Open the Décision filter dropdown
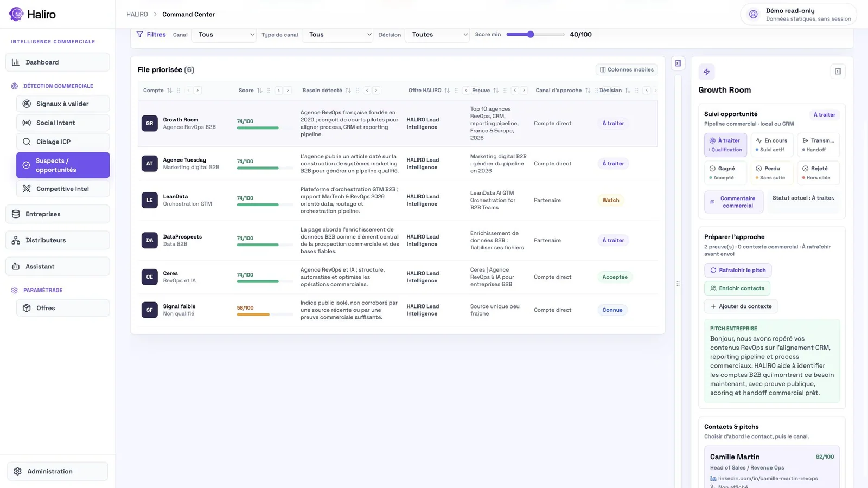 437,35
